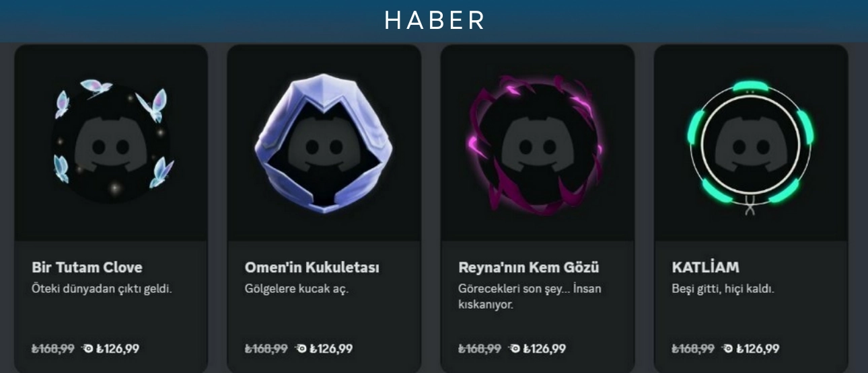Click "Gölgelere kucak aç." description text
The width and height of the screenshot is (868, 373).
point(297,289)
